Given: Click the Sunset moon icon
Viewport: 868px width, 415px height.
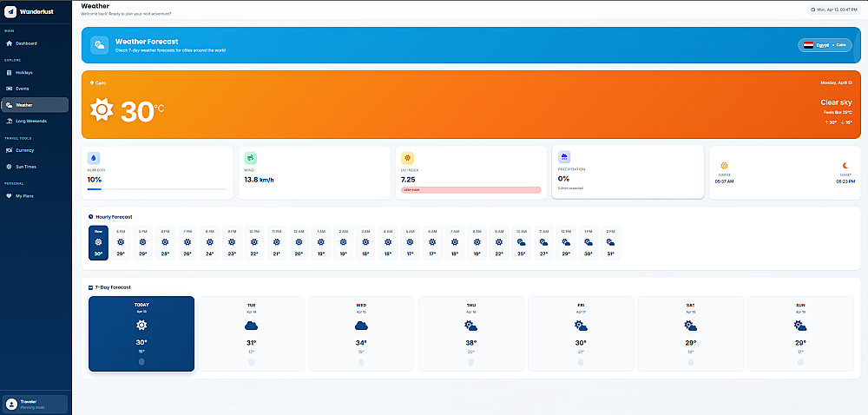Looking at the screenshot, I should pyautogui.click(x=845, y=166).
